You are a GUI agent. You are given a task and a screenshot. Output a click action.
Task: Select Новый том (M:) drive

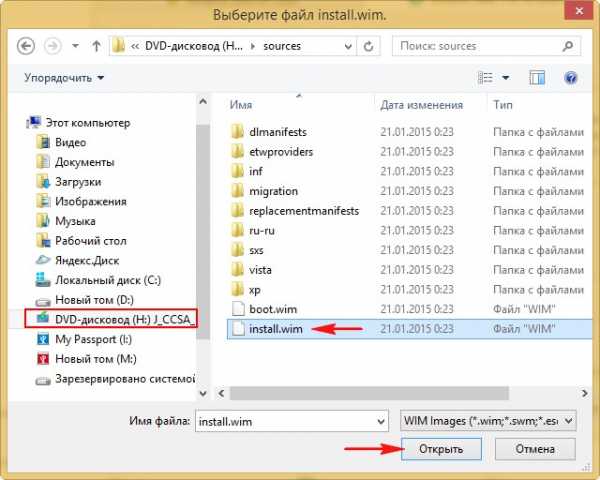point(86,359)
